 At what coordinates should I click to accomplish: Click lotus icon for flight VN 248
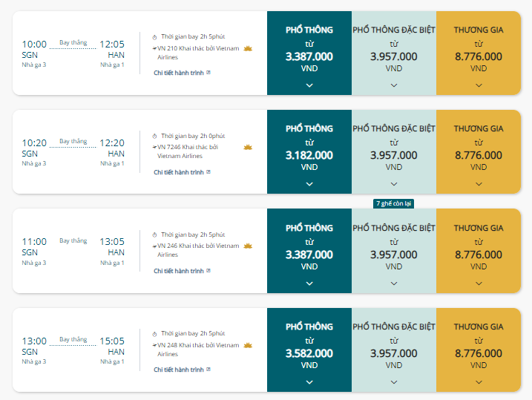(248, 345)
